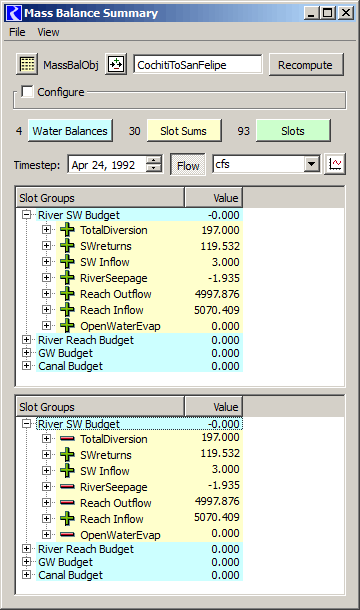
Task: Open the plot chart icon beside units
Action: point(335,164)
